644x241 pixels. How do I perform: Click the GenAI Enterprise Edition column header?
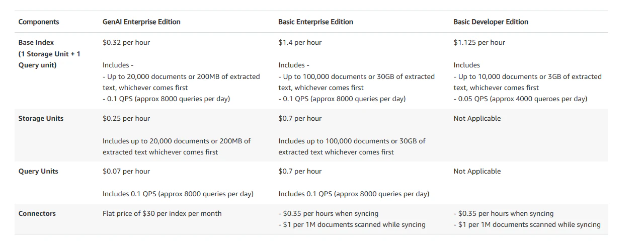(141, 22)
